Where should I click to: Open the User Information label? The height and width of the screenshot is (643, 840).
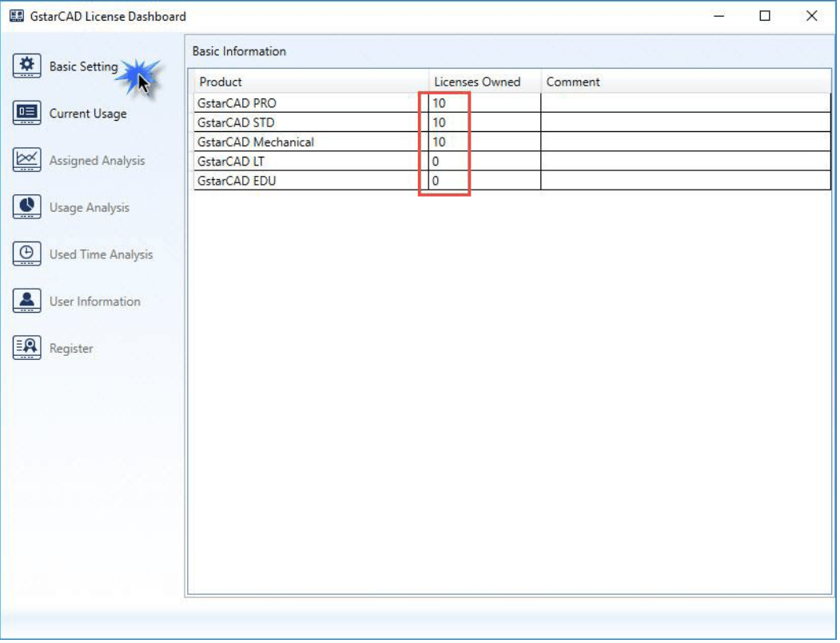click(95, 302)
